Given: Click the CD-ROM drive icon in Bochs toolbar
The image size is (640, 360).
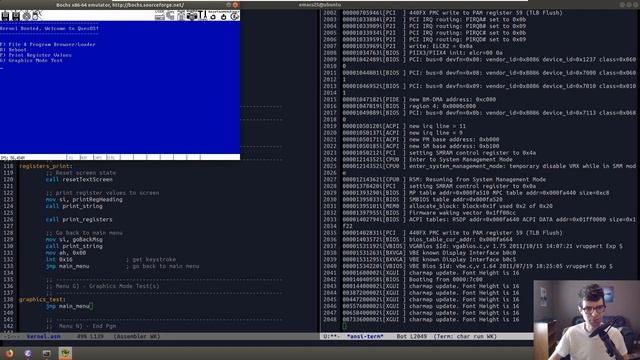Looking at the screenshot, I should 27,16.
